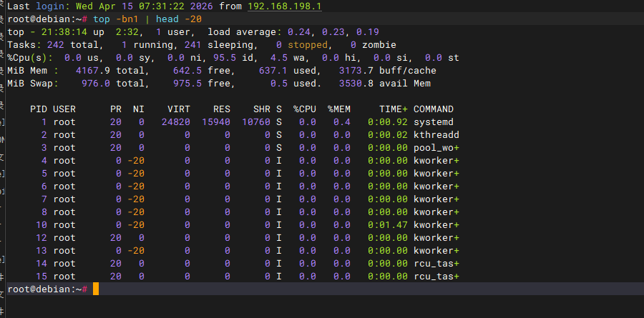Click the SHR column header
Image resolution: width=644 pixels, height=318 pixels.
[x=262, y=109]
